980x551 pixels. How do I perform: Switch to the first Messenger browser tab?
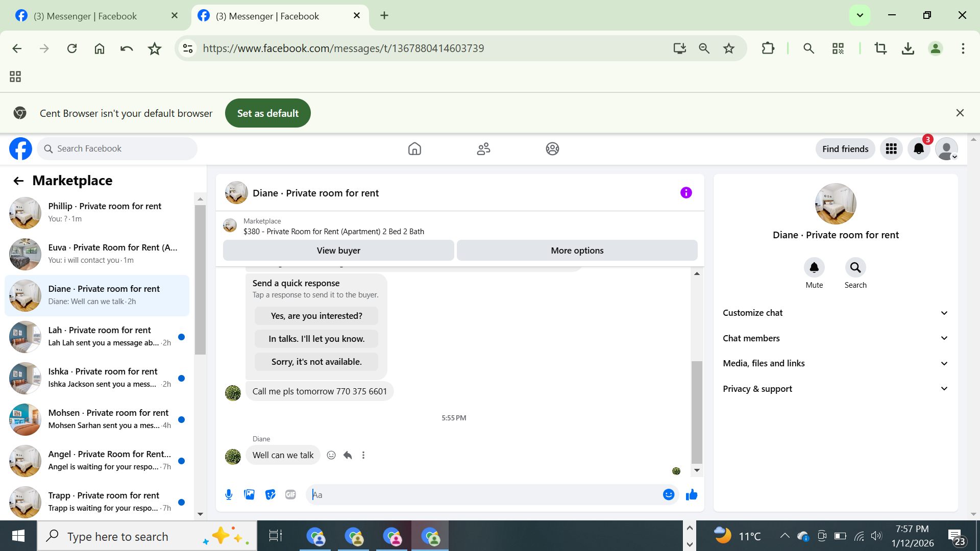(85, 16)
